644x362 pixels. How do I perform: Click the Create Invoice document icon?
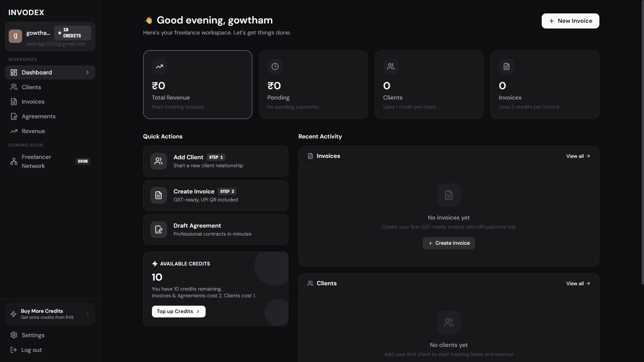pos(159,195)
